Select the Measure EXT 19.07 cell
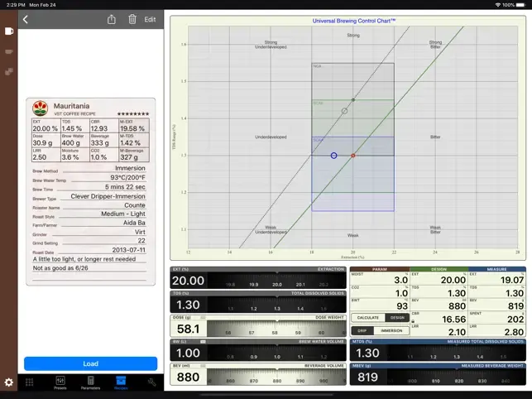Image resolution: width=532 pixels, height=399 pixels. [x=497, y=278]
